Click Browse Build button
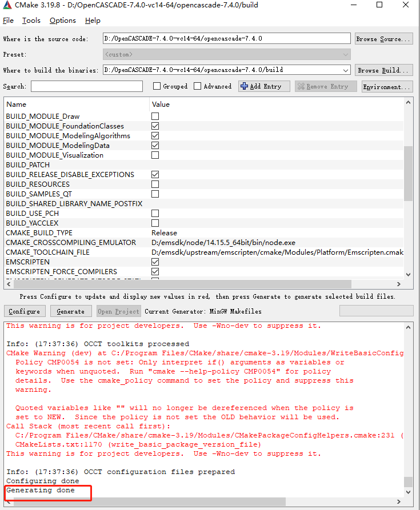Image resolution: width=420 pixels, height=510 pixels. (x=384, y=70)
